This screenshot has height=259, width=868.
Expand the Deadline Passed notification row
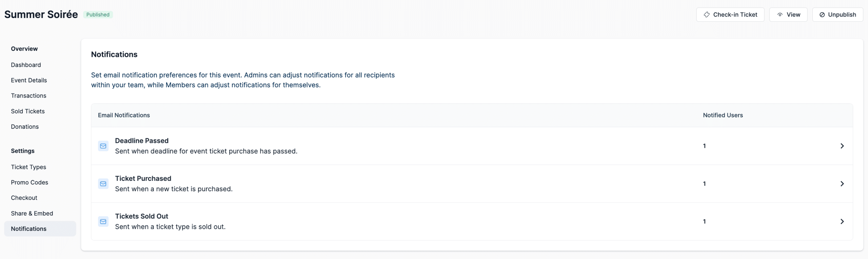[842, 146]
